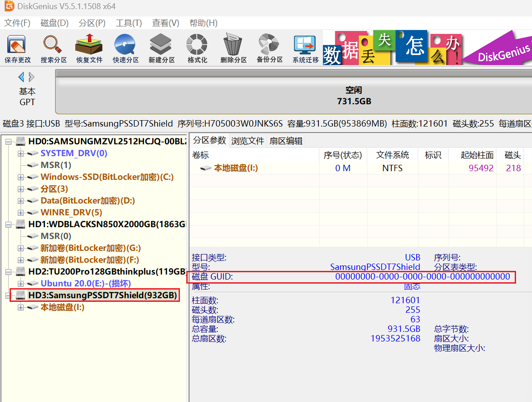Viewport: 532px width, 402px height.
Task: Switch to the 扇区编辑 tab
Action: [286, 141]
